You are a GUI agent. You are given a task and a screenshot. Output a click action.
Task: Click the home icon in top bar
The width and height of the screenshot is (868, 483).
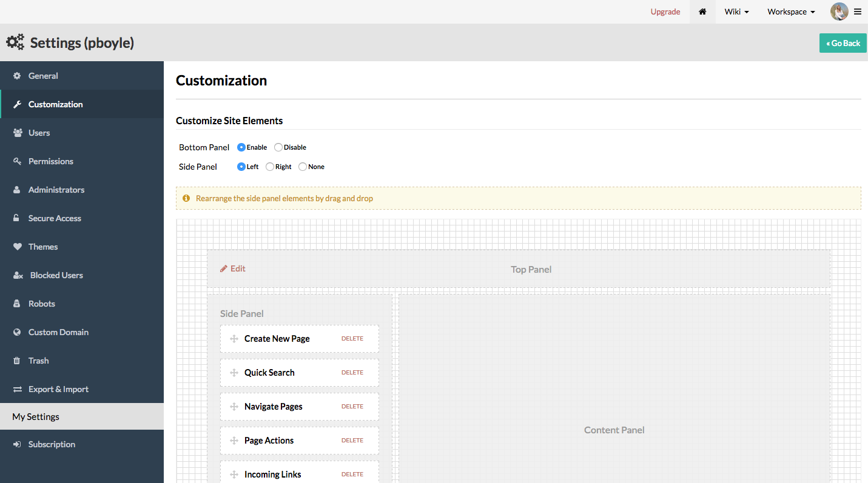pyautogui.click(x=702, y=12)
